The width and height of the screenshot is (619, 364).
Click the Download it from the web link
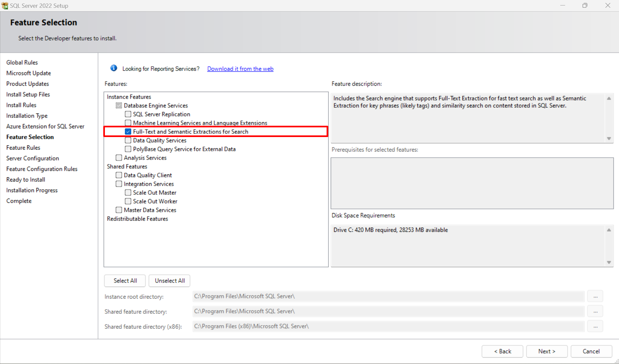point(240,69)
